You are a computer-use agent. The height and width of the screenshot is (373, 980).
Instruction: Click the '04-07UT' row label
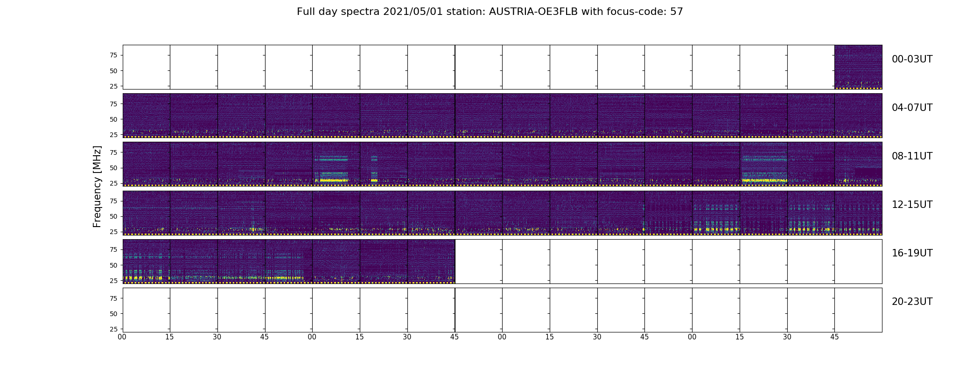point(912,108)
